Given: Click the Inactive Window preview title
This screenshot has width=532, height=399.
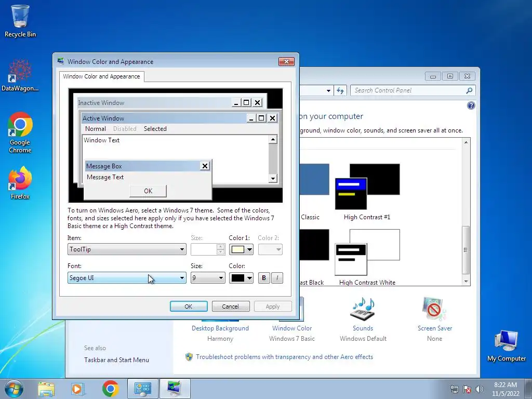Looking at the screenshot, I should [x=101, y=103].
